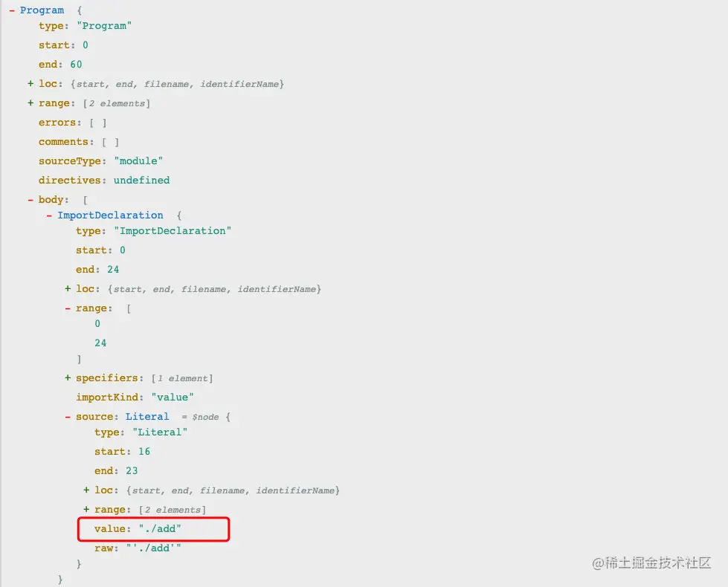Click the raw string "'./add'"

(x=153, y=548)
